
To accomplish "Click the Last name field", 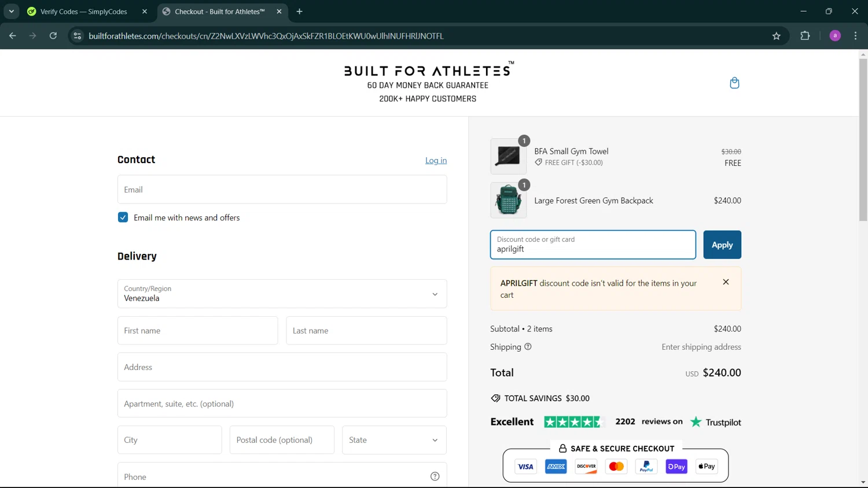I will pyautogui.click(x=366, y=331).
